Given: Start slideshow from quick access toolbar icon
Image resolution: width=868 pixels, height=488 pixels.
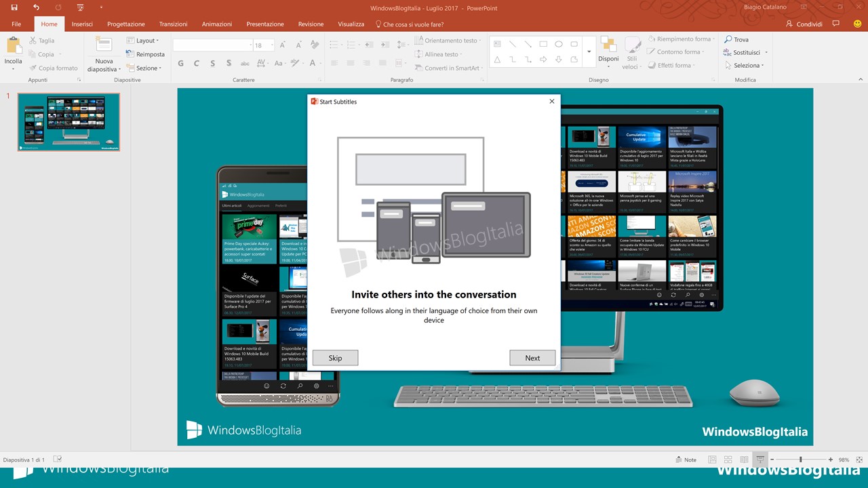Looking at the screenshot, I should click(x=80, y=7).
